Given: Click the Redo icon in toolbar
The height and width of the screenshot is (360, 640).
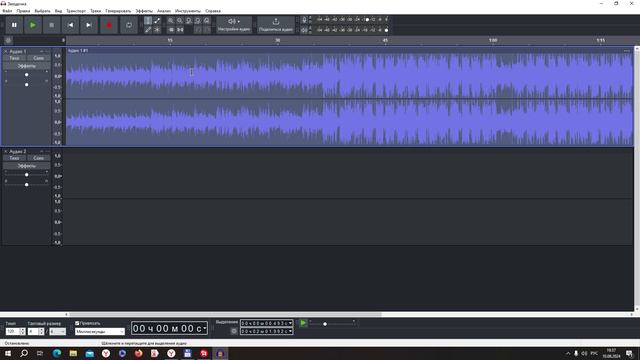Looking at the screenshot, I should (207, 29).
